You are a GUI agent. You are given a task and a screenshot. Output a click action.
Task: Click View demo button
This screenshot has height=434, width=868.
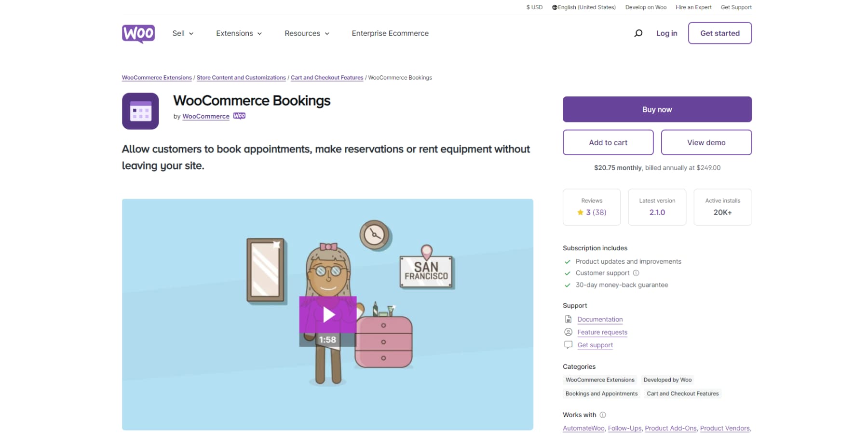(x=706, y=142)
